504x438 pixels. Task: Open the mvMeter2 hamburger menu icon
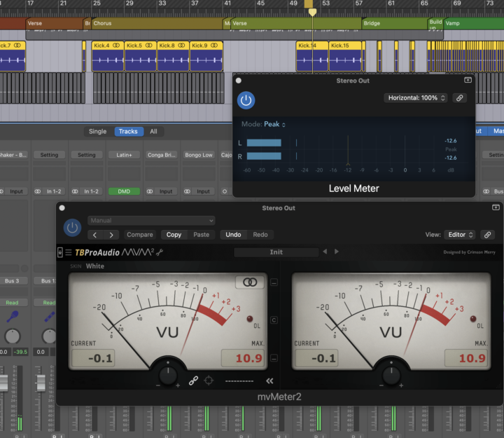coord(69,252)
